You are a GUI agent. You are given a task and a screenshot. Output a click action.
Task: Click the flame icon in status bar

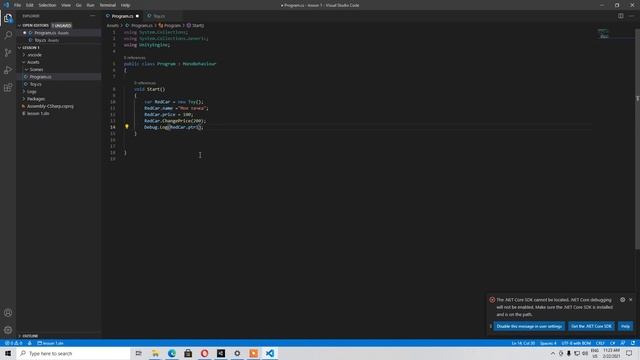[x=29, y=343]
